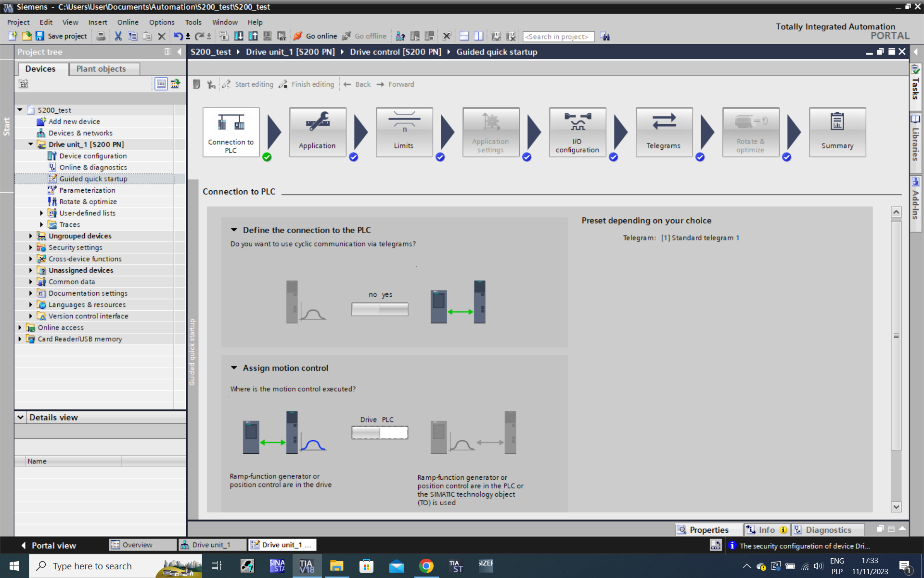
Task: Click the Search in project field
Action: coord(558,37)
